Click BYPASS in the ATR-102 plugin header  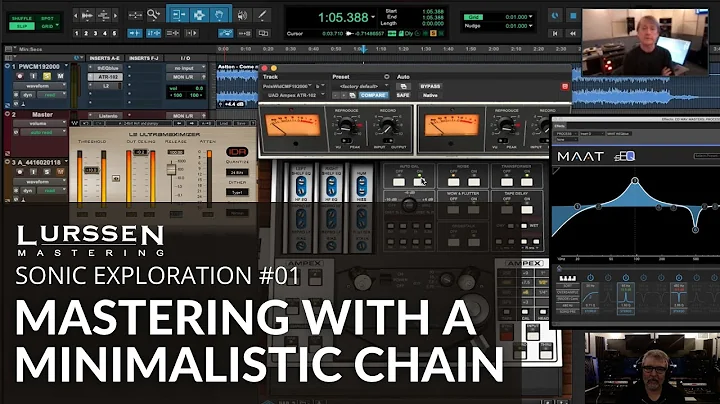(430, 86)
